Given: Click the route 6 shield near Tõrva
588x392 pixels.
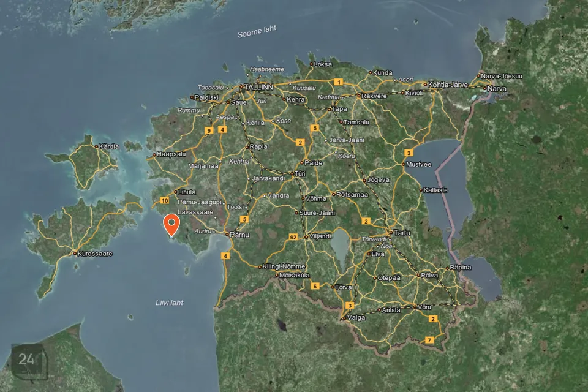Looking at the screenshot, I should coord(315,286).
